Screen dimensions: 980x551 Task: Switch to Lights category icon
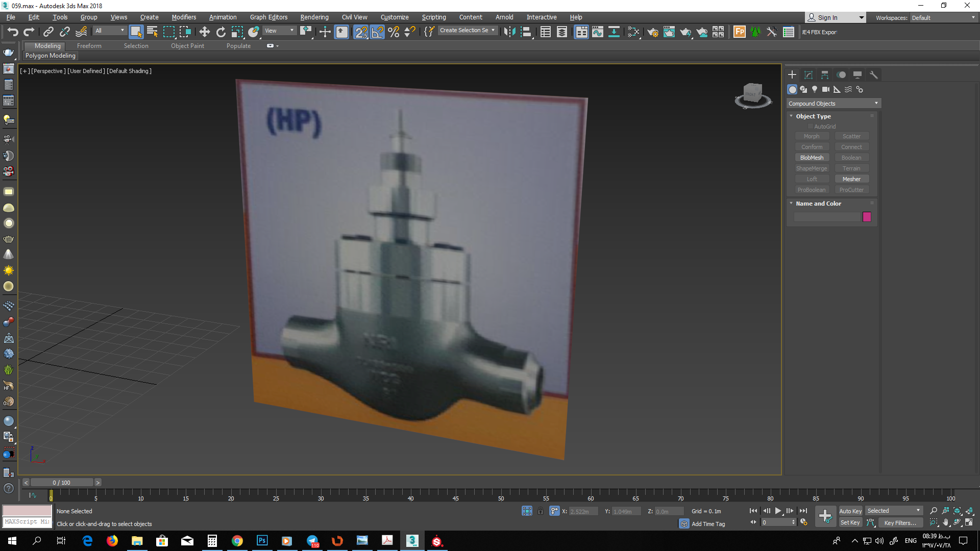(815, 89)
